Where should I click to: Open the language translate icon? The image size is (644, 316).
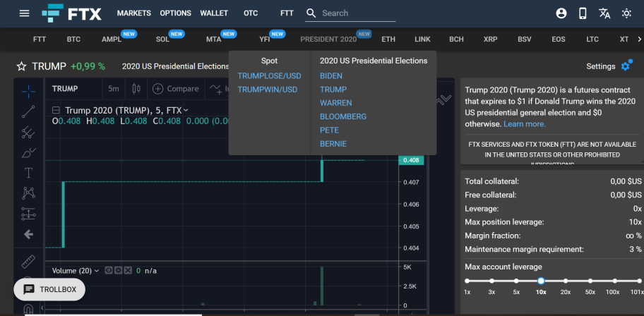click(x=604, y=13)
